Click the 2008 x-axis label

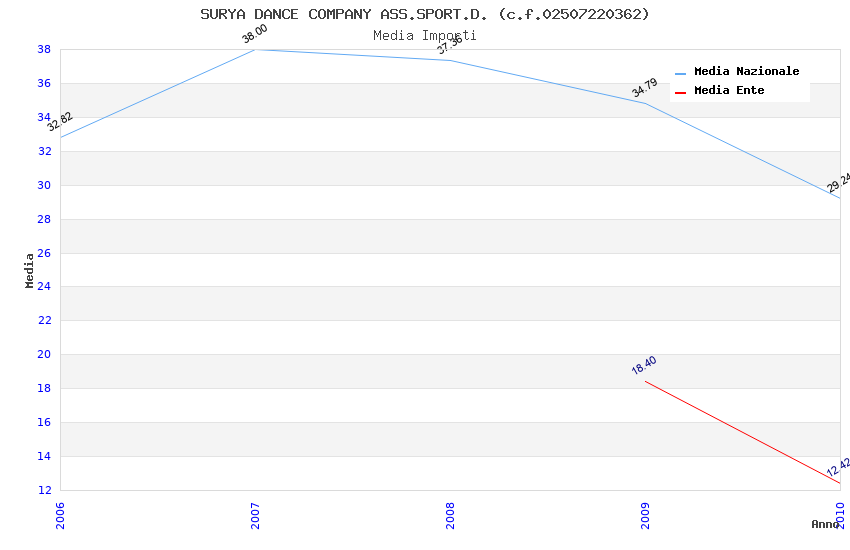[x=450, y=515]
